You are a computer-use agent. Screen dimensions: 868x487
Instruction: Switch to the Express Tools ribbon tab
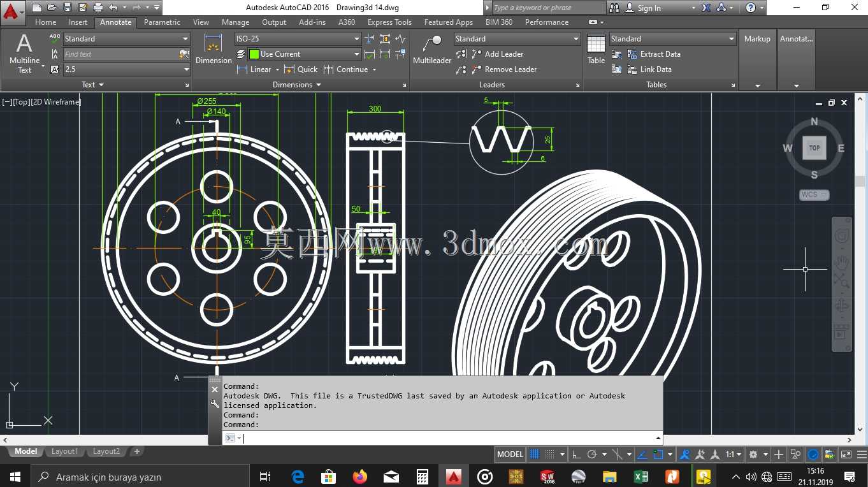[x=389, y=22]
